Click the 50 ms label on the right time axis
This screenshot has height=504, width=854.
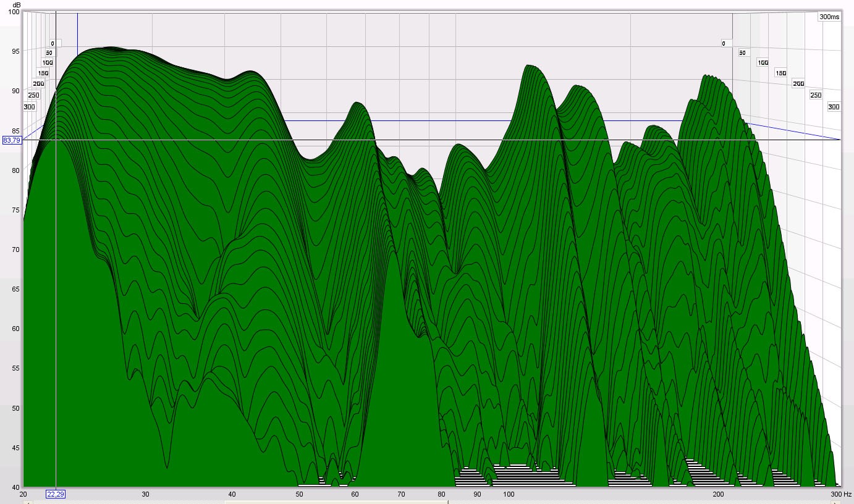click(743, 53)
